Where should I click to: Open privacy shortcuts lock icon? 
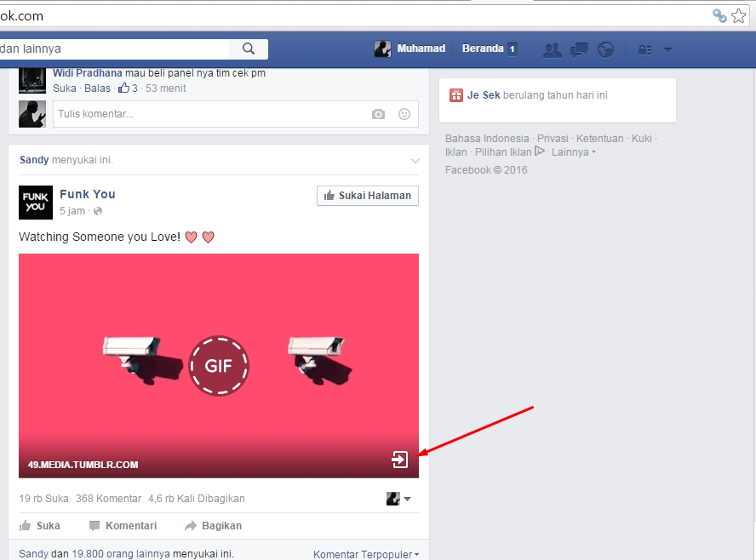(644, 49)
